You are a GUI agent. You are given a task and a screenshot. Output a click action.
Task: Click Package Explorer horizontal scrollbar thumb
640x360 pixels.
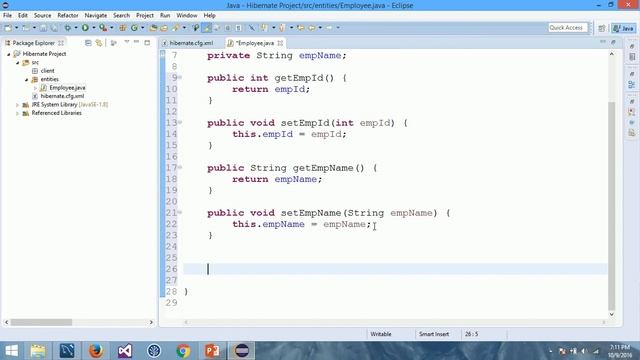[x=41, y=322]
